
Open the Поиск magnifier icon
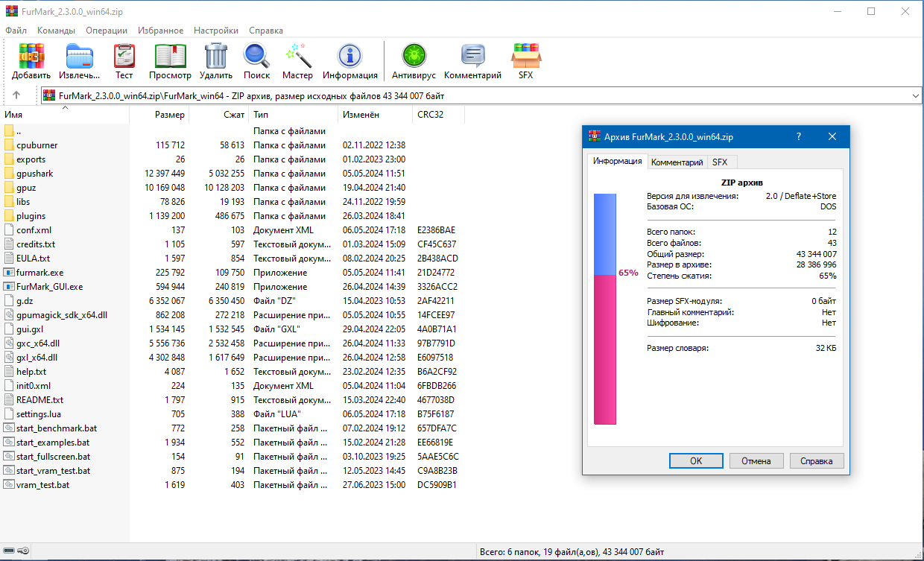[x=256, y=56]
